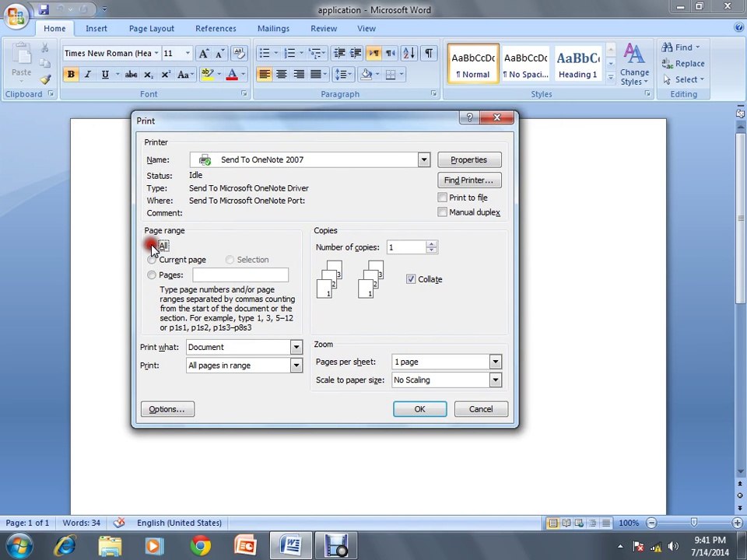
Task: Click Replace in Editing group
Action: (x=683, y=63)
